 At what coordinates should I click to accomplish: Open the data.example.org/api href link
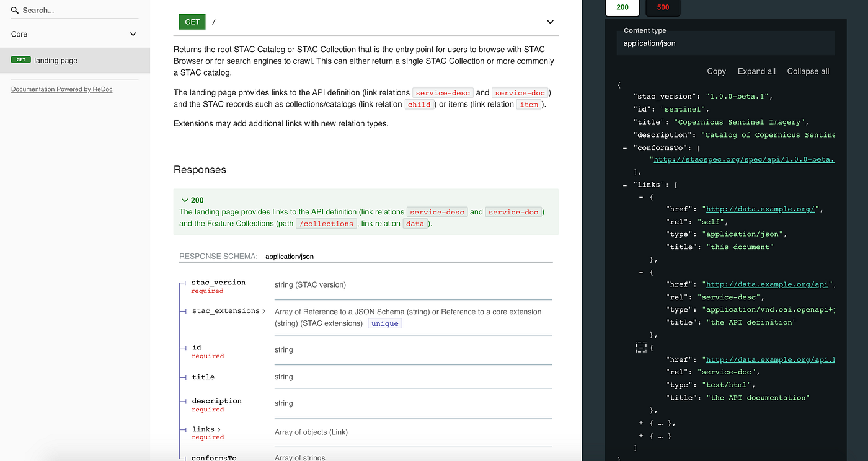click(768, 284)
